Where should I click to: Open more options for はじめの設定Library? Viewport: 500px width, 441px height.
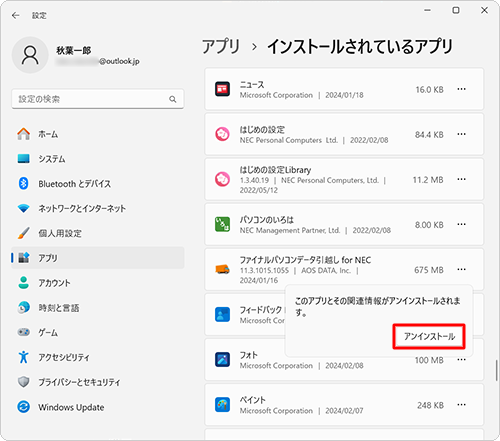(x=461, y=179)
